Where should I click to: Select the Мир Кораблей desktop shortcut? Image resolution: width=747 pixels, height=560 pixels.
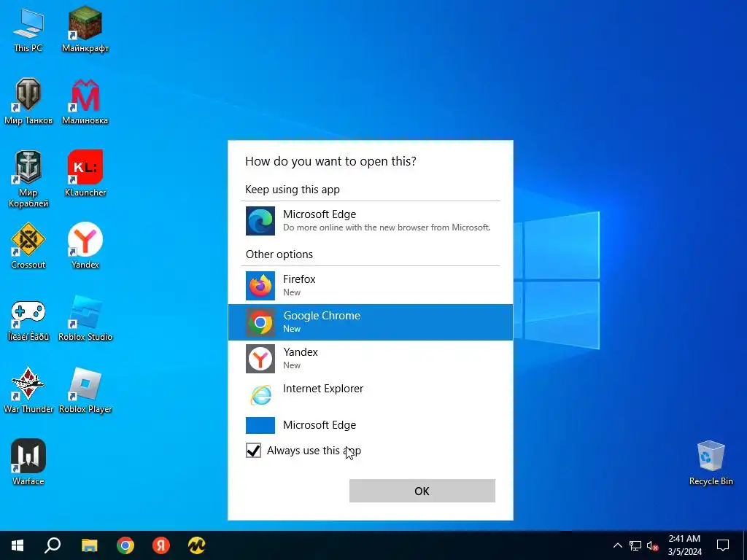tap(28, 179)
